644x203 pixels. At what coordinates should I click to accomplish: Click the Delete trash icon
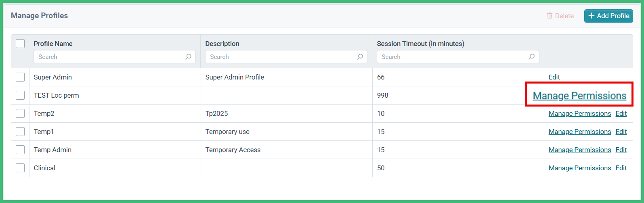[550, 16]
